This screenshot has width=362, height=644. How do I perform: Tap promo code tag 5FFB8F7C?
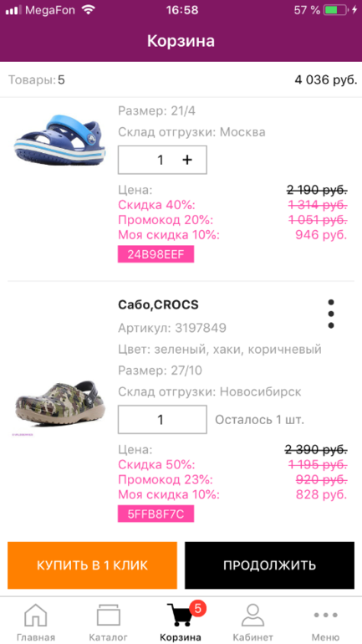pos(156,514)
